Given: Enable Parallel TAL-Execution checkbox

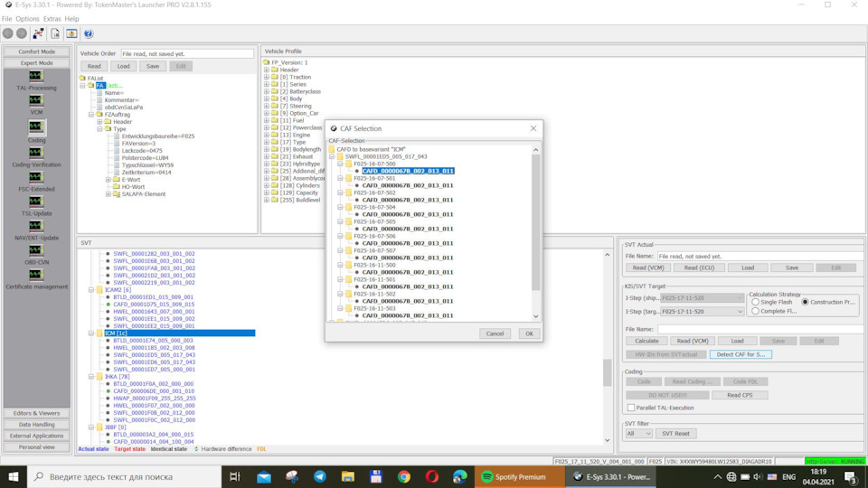Looking at the screenshot, I should pos(631,408).
